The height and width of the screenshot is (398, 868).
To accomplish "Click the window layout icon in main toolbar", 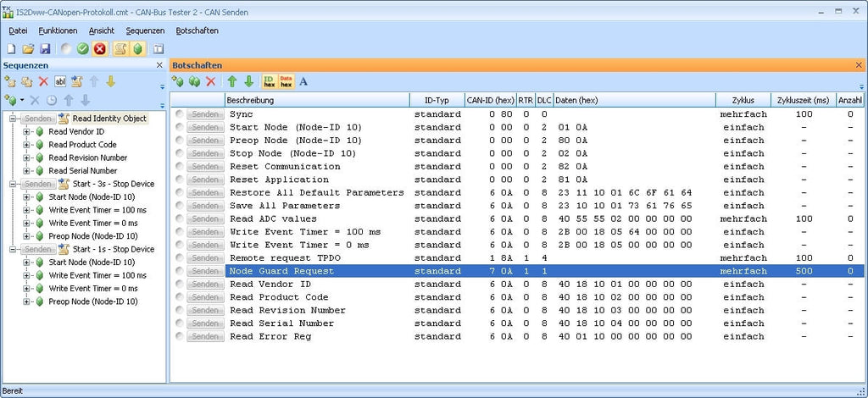I will [x=159, y=48].
